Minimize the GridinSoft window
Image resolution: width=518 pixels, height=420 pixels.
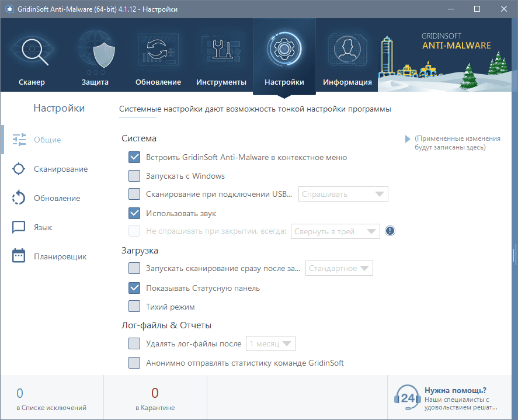(x=451, y=9)
